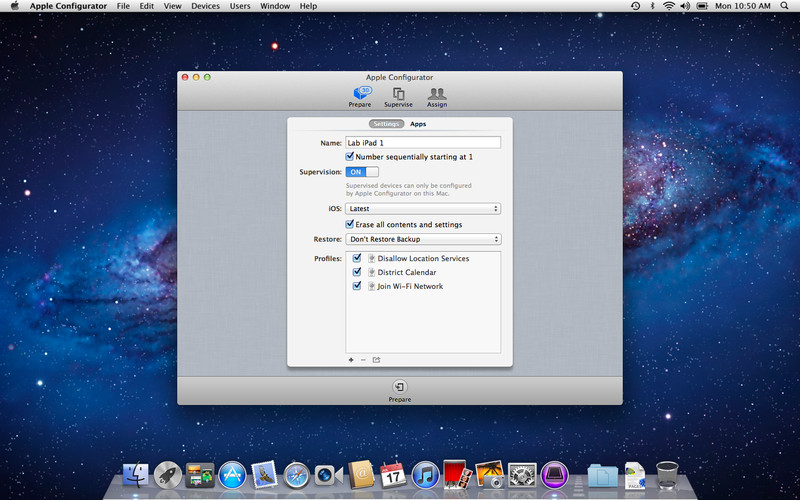Expand the Restore backup dropdown
Image resolution: width=800 pixels, height=500 pixels.
tap(423, 240)
